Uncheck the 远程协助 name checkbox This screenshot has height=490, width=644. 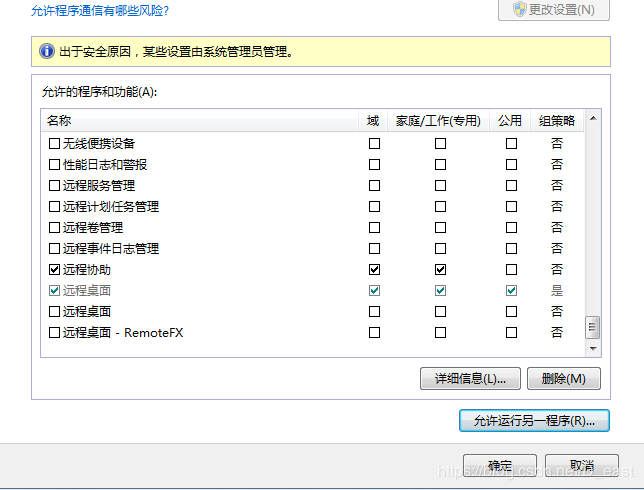pyautogui.click(x=54, y=269)
